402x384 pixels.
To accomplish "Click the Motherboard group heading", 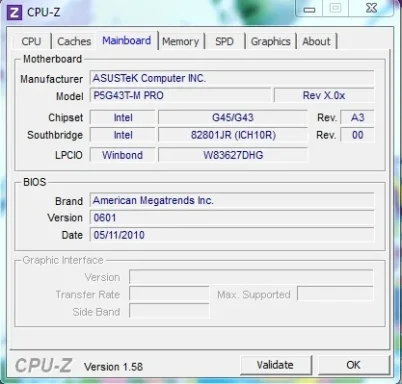I will pos(52,59).
